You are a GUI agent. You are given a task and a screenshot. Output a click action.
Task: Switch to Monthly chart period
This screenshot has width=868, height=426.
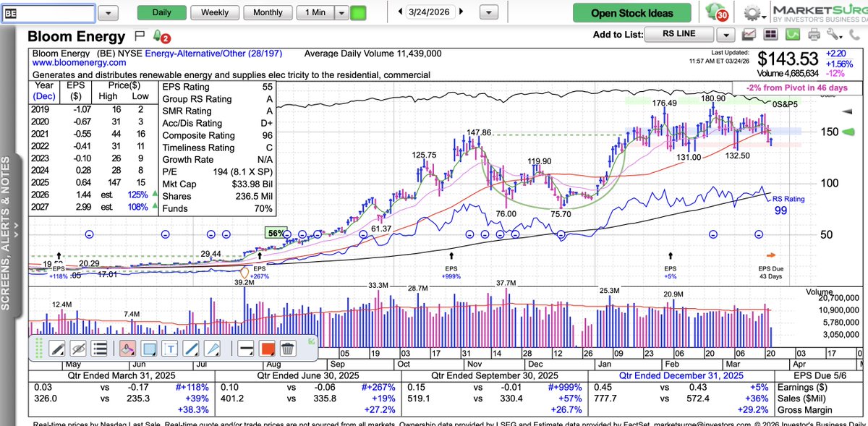click(x=268, y=12)
